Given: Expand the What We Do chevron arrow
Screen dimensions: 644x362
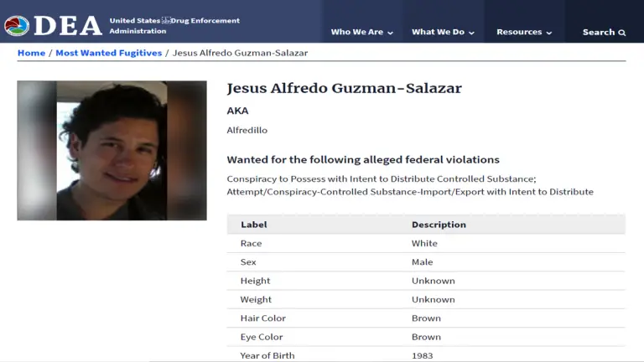Looking at the screenshot, I should 471,33.
